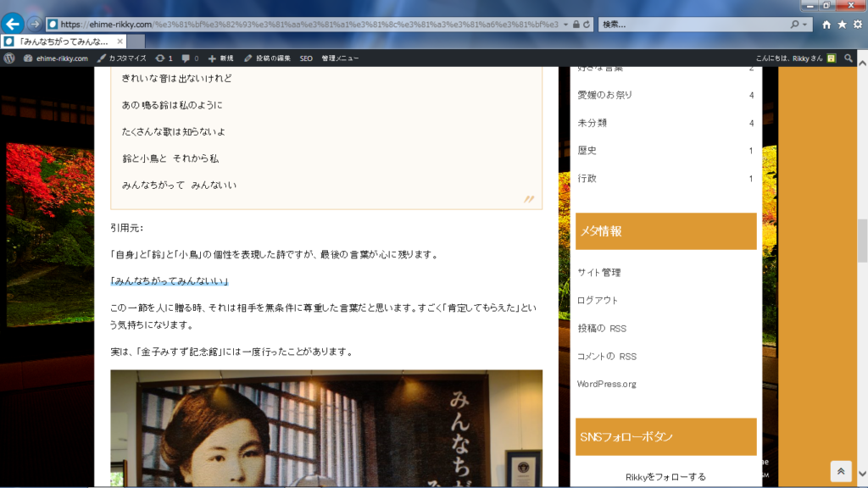Open the search provider dropdown arrow
868x488 pixels.
click(805, 25)
